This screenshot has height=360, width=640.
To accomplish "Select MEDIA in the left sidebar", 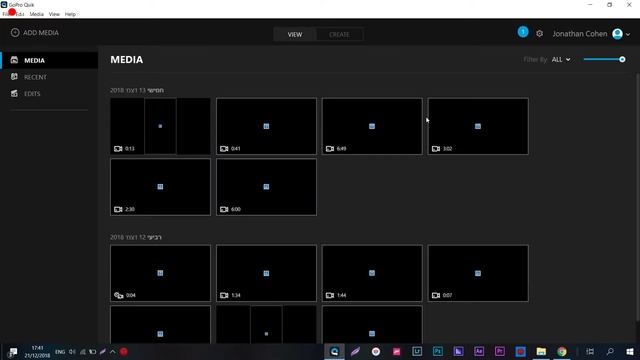I will pyautogui.click(x=49, y=60).
